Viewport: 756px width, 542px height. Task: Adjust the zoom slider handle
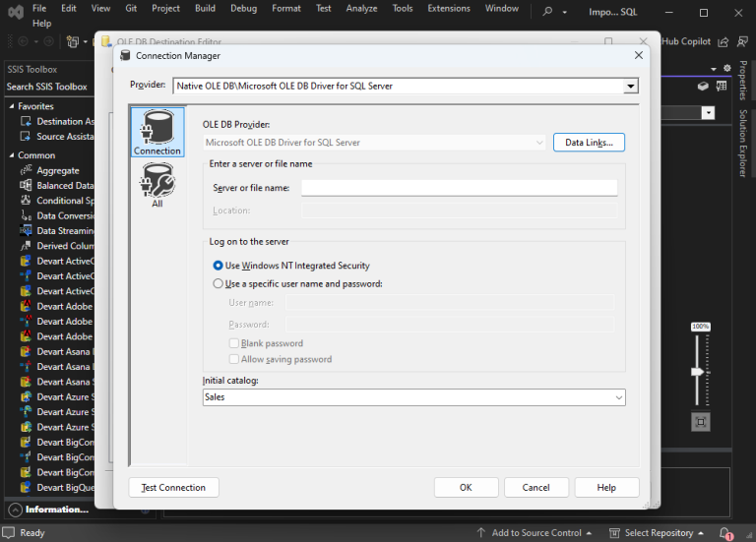coord(698,372)
